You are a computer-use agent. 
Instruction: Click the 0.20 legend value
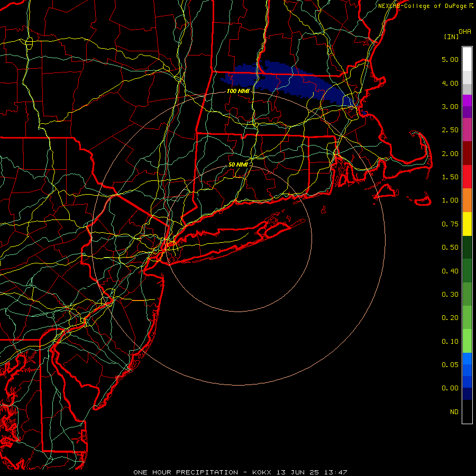(450, 318)
